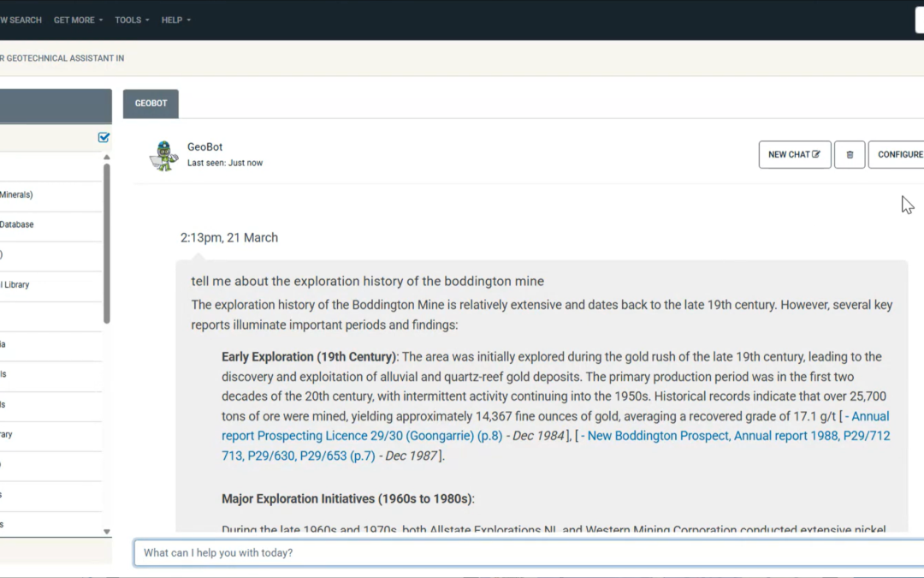The height and width of the screenshot is (578, 924).
Task: Expand the Tools dropdown menu
Action: pos(132,20)
